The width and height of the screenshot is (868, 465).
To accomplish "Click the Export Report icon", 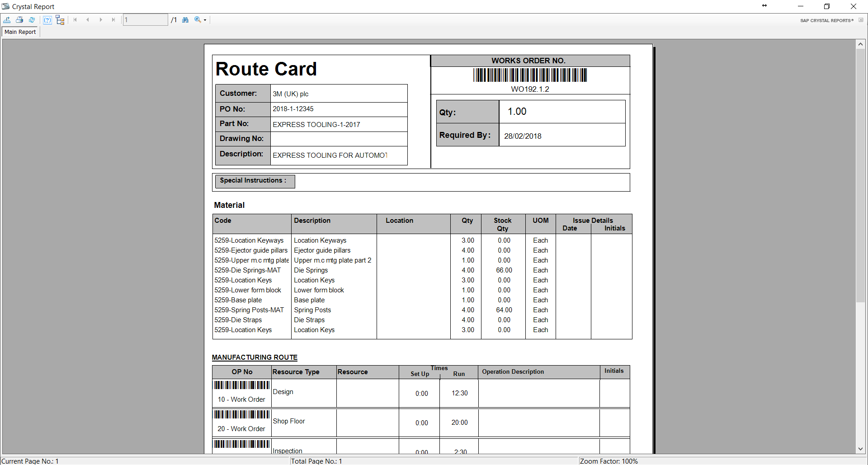I will pyautogui.click(x=7, y=20).
